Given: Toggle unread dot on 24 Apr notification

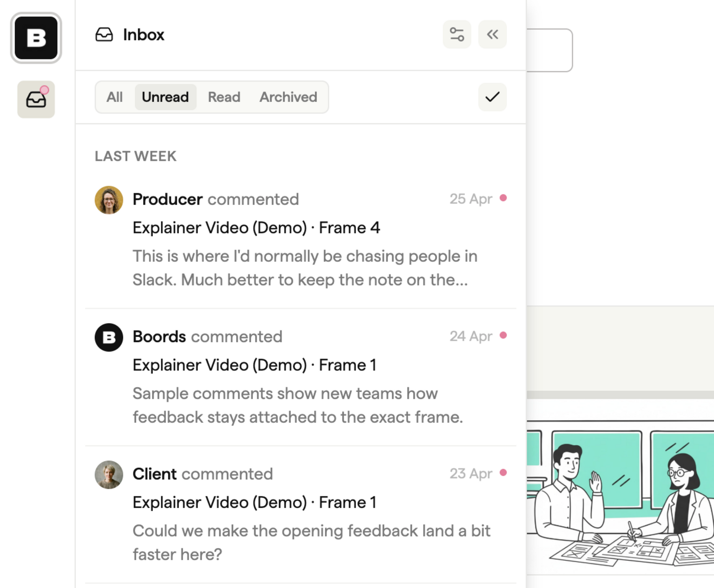Looking at the screenshot, I should pos(503,336).
